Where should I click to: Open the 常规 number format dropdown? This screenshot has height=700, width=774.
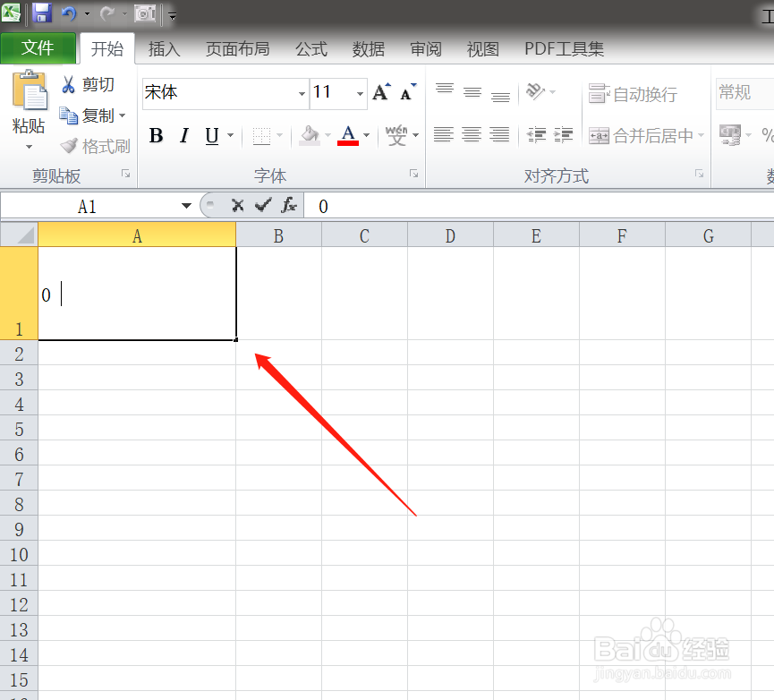coord(744,93)
